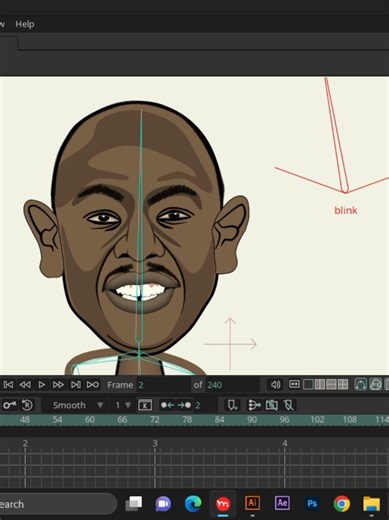Toggle the curve display quality icon
Screen dimensions: 389x520
(360, 384)
